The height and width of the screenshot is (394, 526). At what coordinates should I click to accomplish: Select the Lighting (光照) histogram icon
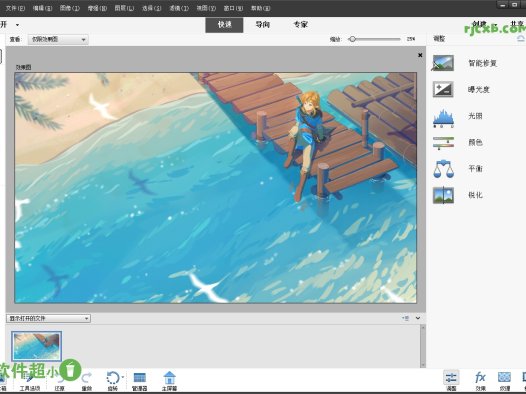click(x=443, y=118)
